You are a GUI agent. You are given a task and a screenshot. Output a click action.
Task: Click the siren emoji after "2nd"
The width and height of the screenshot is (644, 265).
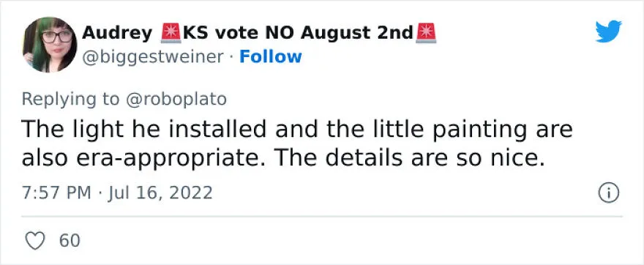point(426,33)
